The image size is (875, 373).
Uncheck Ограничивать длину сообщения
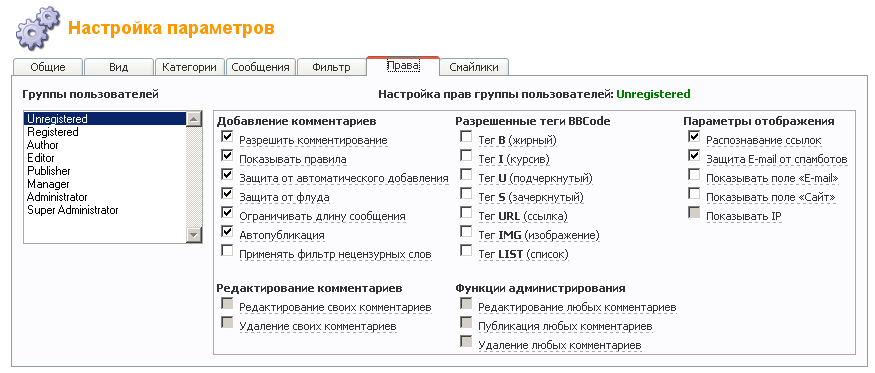pos(227,213)
